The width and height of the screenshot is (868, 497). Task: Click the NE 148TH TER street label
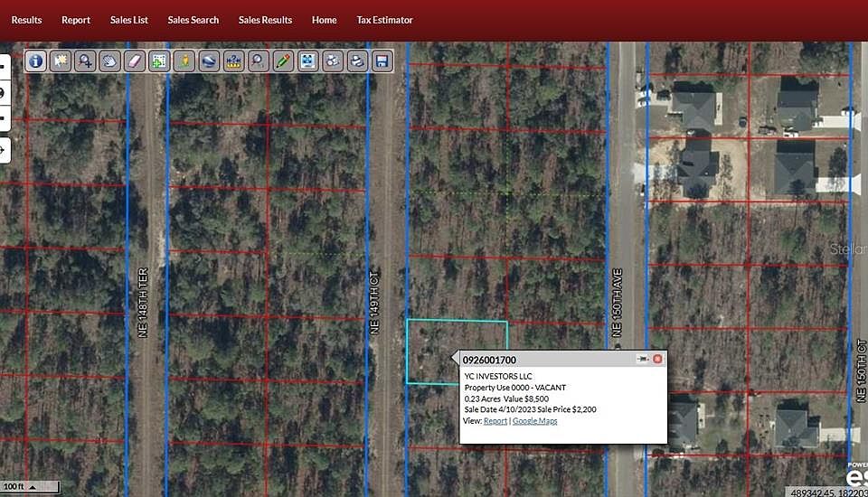pyautogui.click(x=143, y=303)
